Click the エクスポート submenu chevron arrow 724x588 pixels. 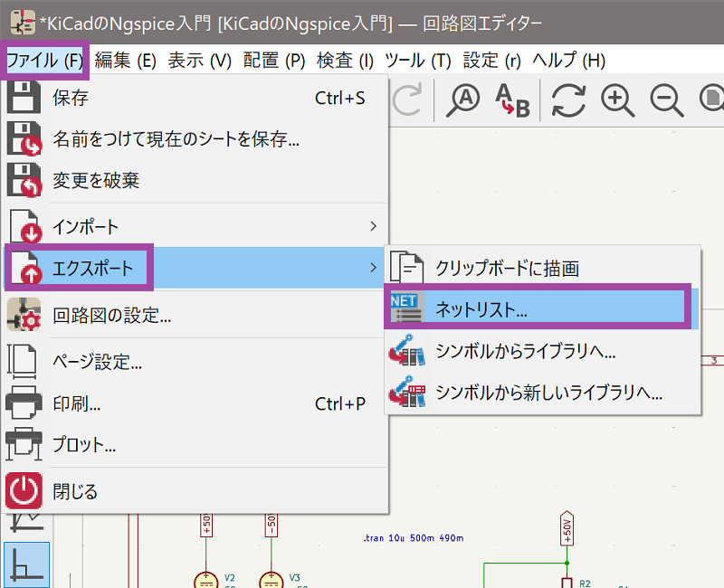tap(373, 267)
